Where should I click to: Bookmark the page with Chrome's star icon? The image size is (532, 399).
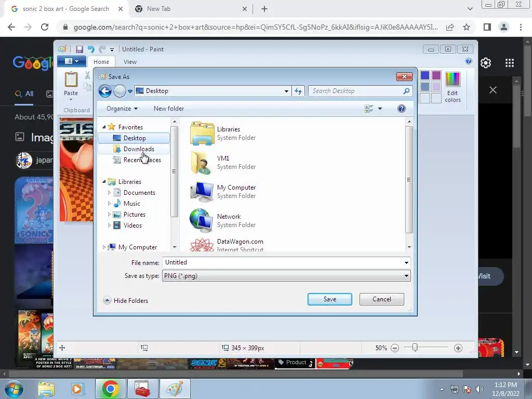(x=467, y=27)
